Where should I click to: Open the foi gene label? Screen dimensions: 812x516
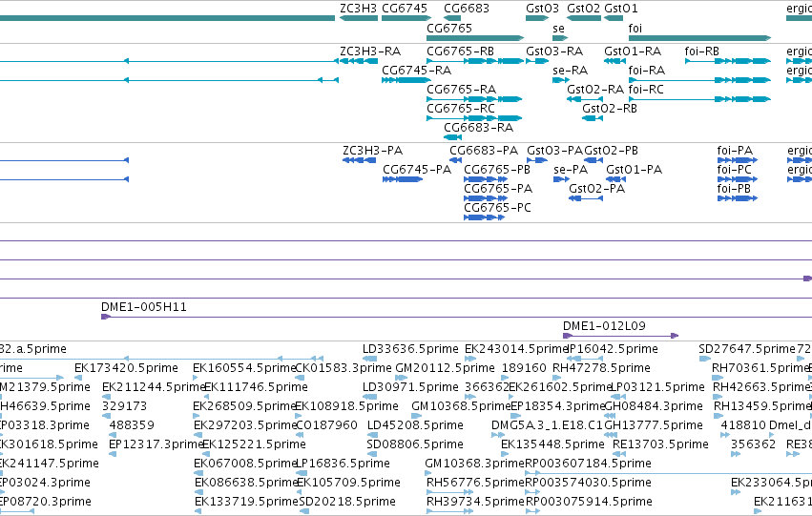635,28
